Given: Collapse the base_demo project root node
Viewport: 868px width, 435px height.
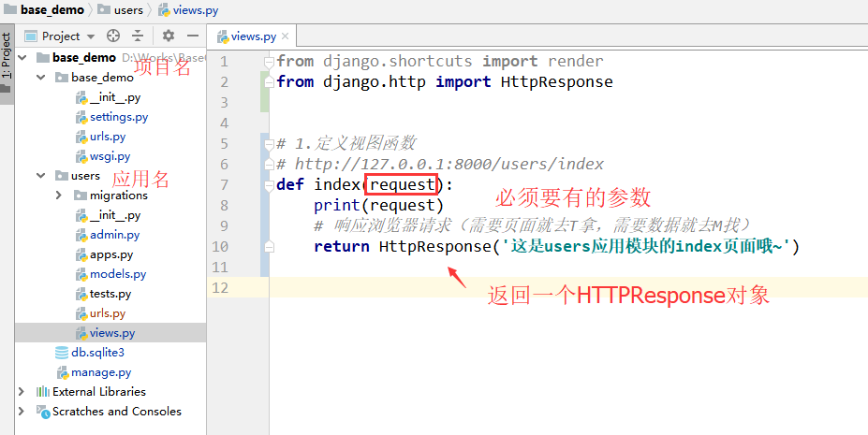Looking at the screenshot, I should (x=22, y=57).
